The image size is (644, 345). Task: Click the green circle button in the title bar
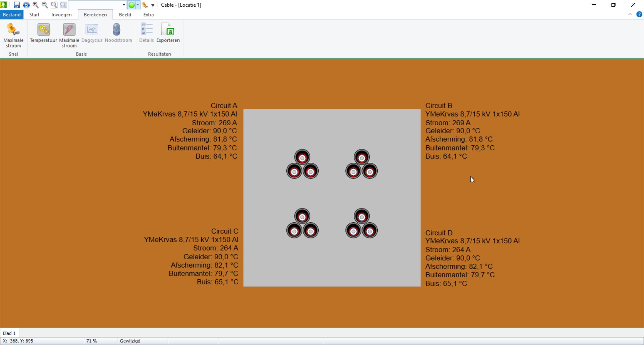131,5
